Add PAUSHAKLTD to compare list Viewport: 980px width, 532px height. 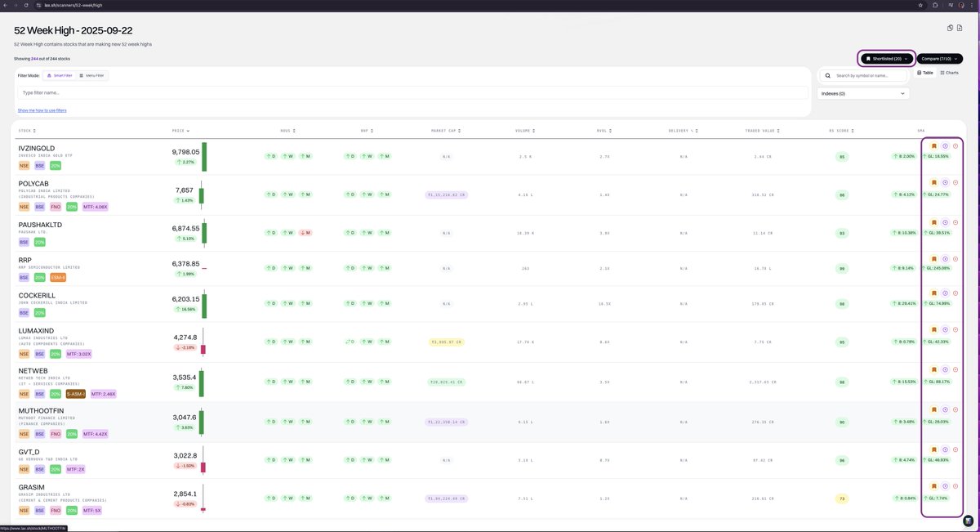[x=945, y=221]
